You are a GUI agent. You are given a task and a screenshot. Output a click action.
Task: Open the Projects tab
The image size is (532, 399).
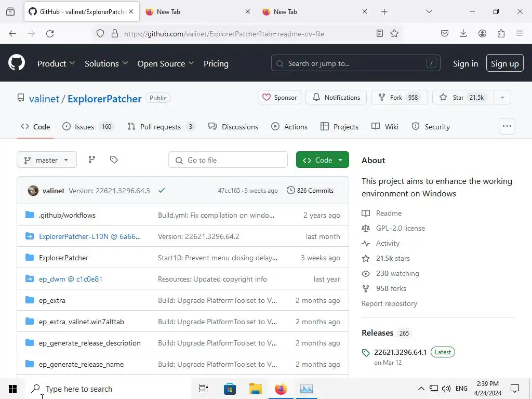click(x=339, y=127)
